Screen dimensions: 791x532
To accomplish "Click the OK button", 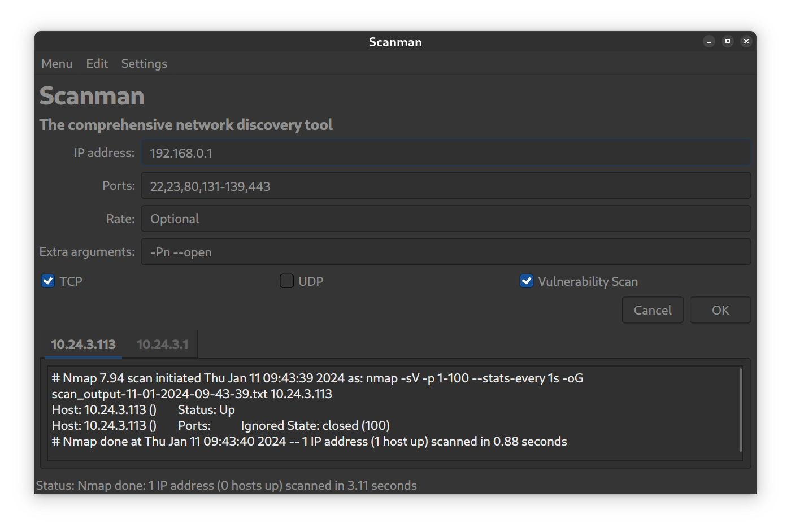I will tap(720, 310).
